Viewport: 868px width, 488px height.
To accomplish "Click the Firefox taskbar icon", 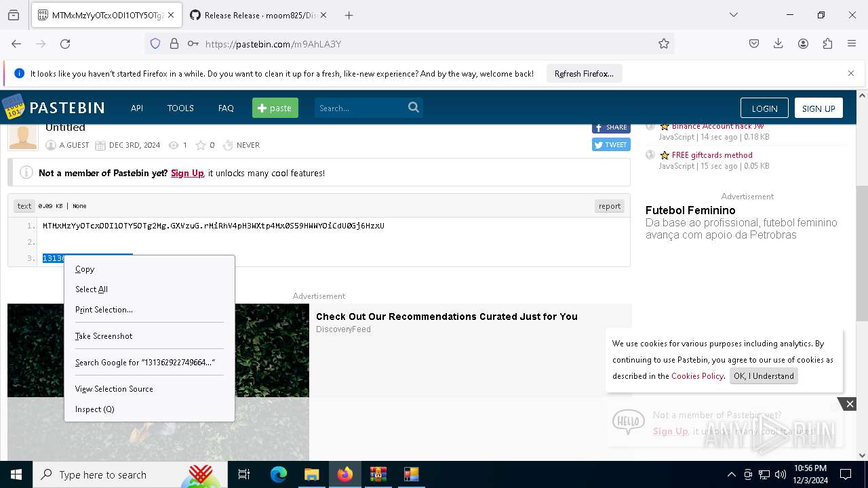I will pos(344,474).
